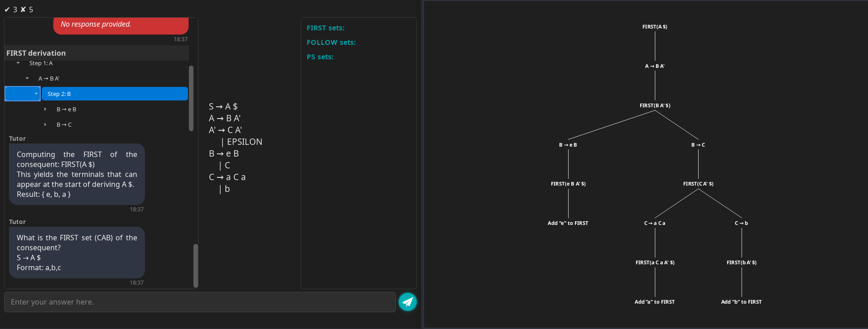
Task: Send the answer with the paper plane button
Action: tap(407, 302)
